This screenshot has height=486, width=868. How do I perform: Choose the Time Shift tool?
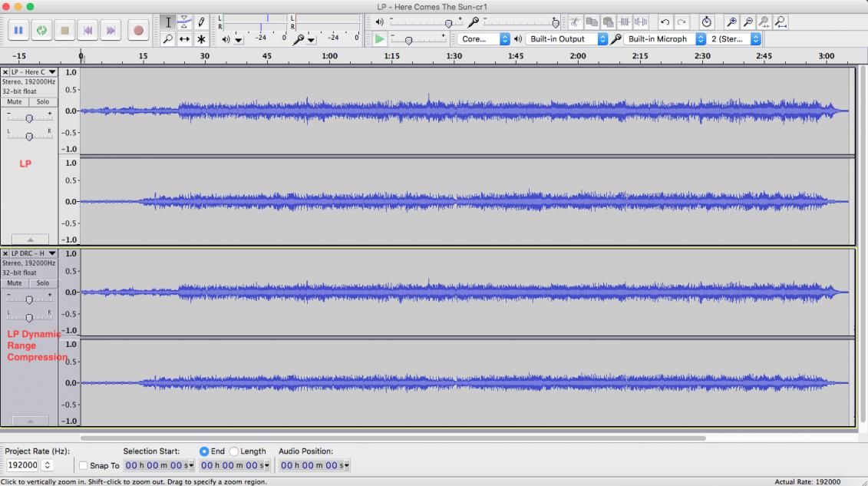coord(184,39)
